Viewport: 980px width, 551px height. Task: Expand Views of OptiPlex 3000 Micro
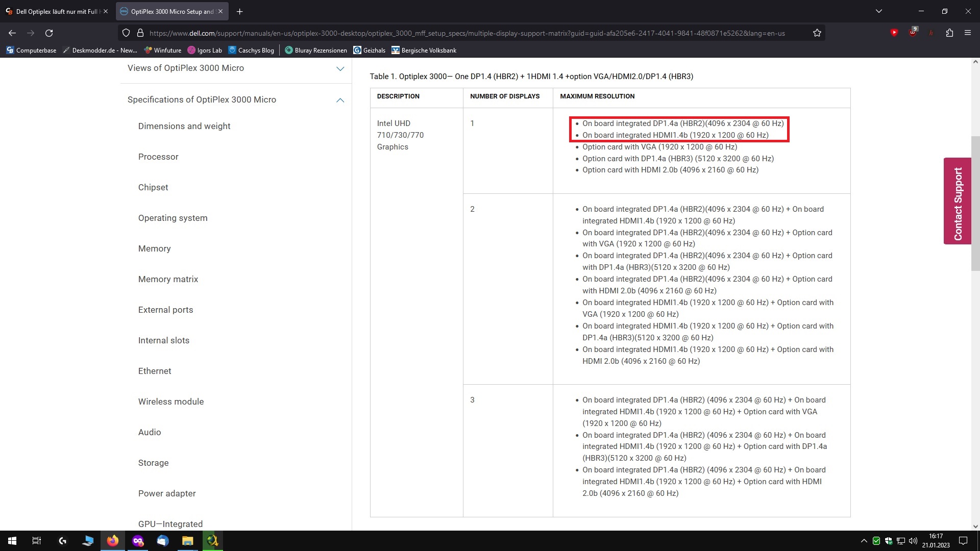[340, 68]
